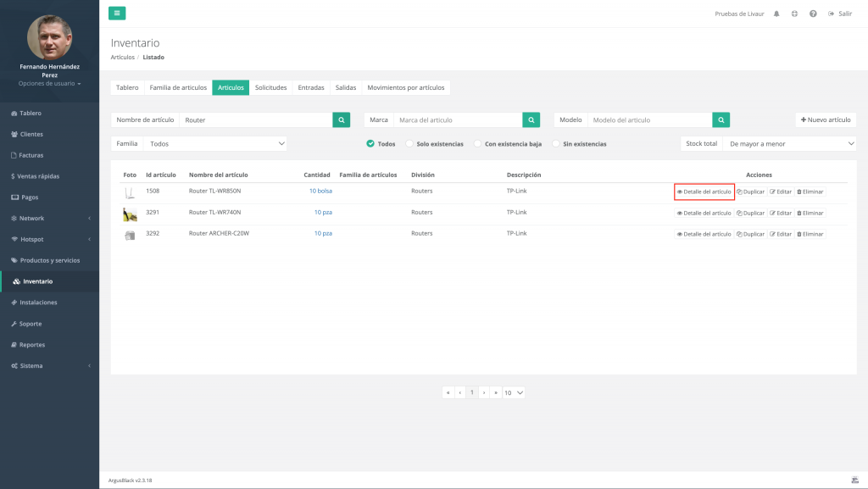This screenshot has height=489, width=868.
Task: Open notifications bell icon
Action: (x=776, y=14)
